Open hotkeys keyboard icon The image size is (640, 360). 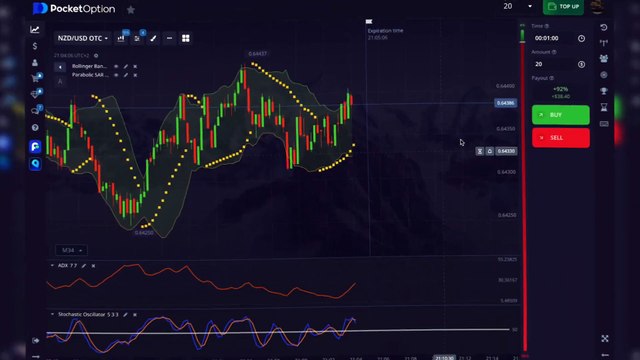click(604, 124)
